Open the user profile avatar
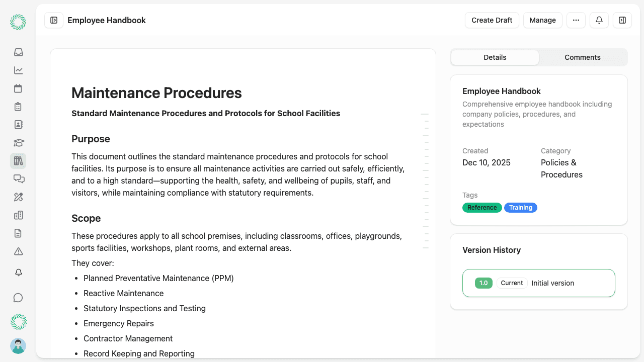 point(18,346)
